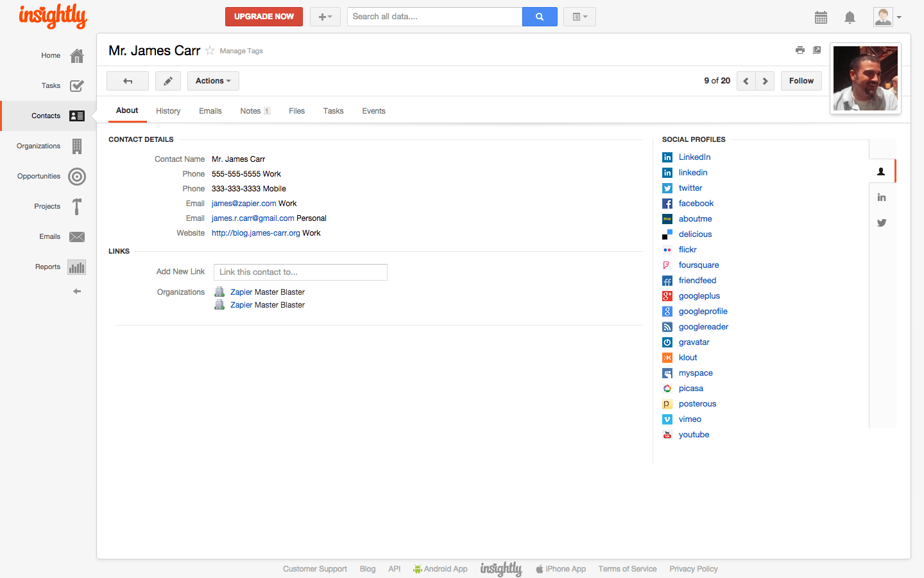Open Opportunities target icon in sidebar
This screenshot has width=924, height=578.
coord(77,177)
